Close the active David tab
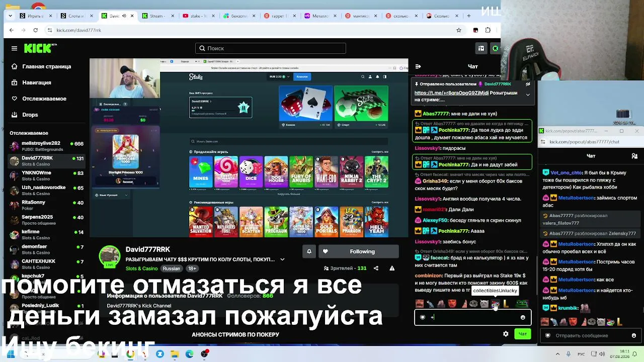 (x=132, y=16)
